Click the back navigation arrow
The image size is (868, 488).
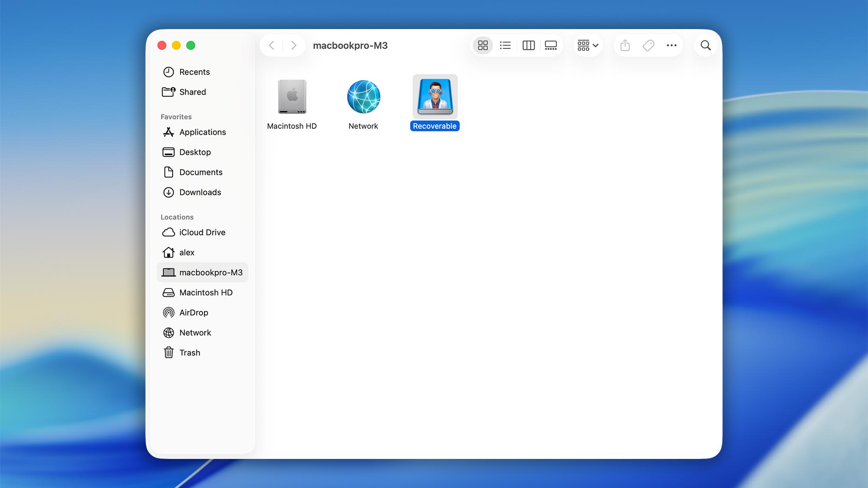[x=272, y=45]
